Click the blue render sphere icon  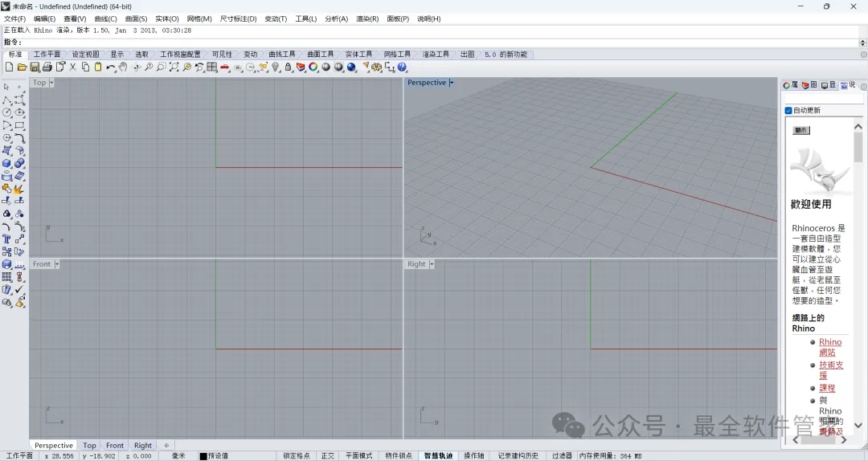[351, 67]
